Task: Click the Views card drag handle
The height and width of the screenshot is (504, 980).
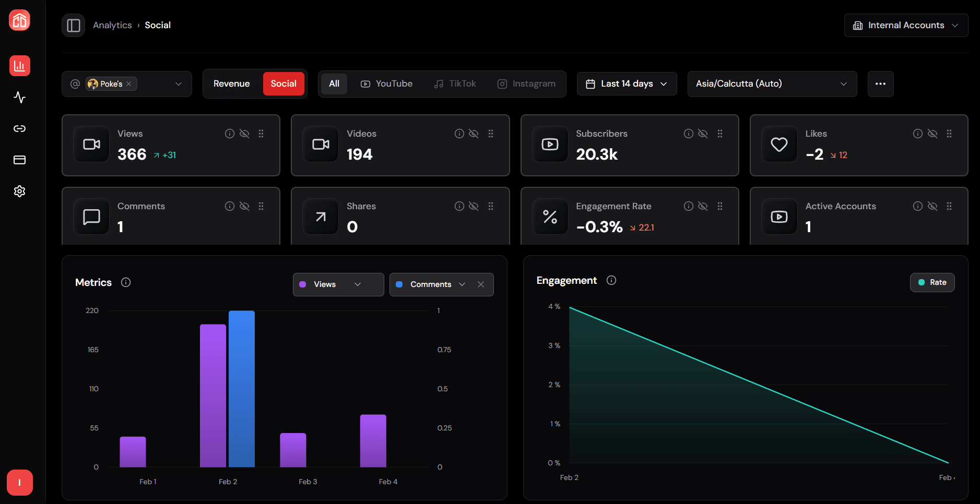Action: click(261, 134)
